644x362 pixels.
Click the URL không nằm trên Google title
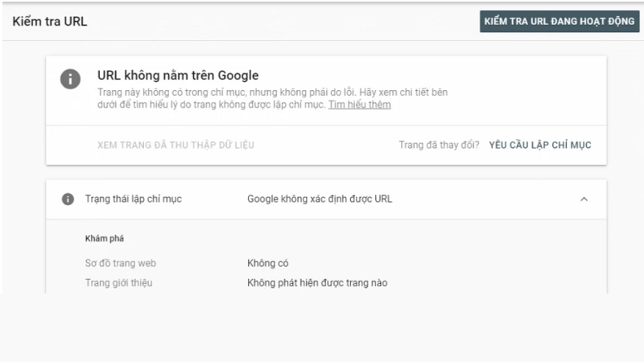pos(178,76)
